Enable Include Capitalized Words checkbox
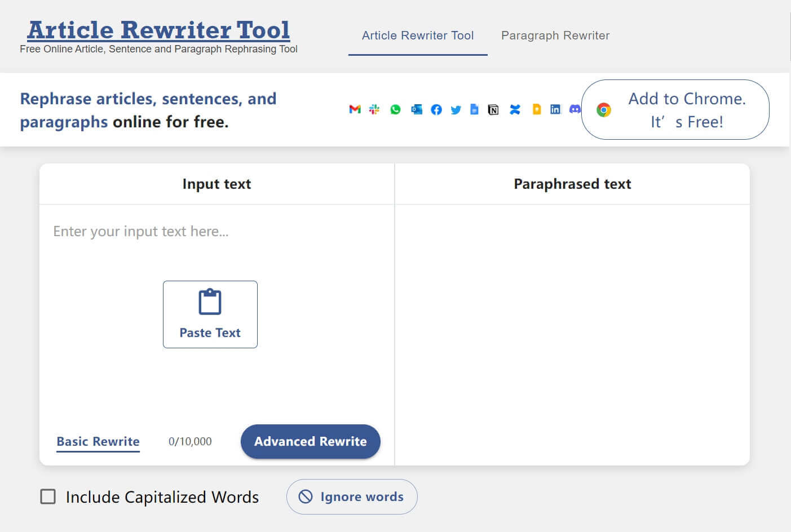 pyautogui.click(x=48, y=496)
